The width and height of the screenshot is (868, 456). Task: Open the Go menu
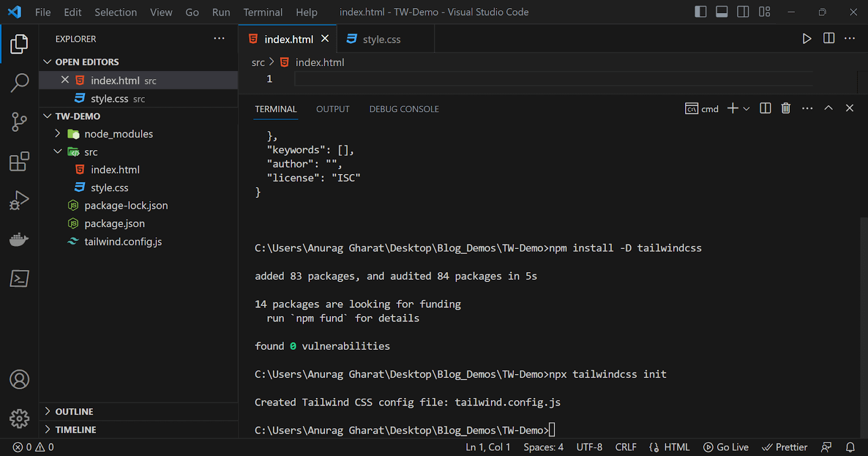192,12
